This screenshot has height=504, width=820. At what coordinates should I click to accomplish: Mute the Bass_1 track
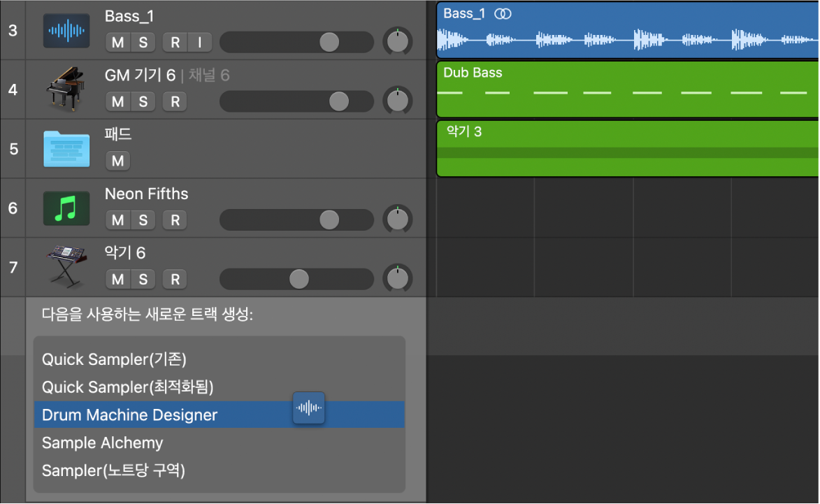(116, 42)
